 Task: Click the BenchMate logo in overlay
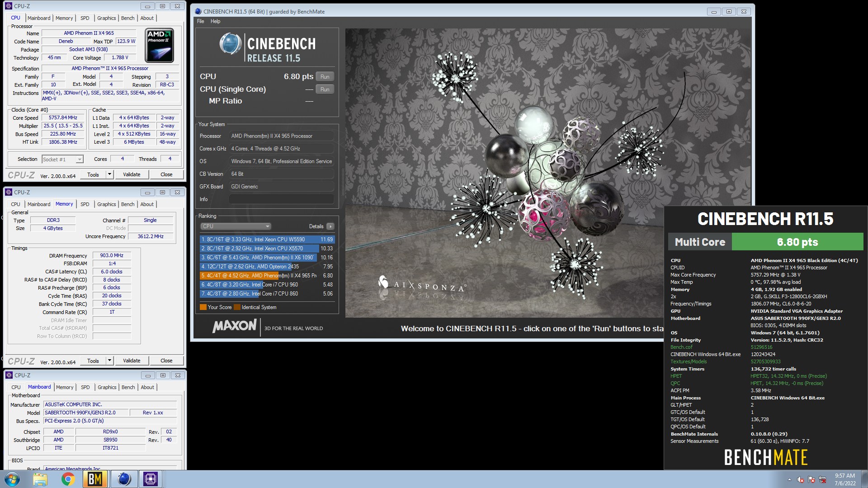pos(766,457)
